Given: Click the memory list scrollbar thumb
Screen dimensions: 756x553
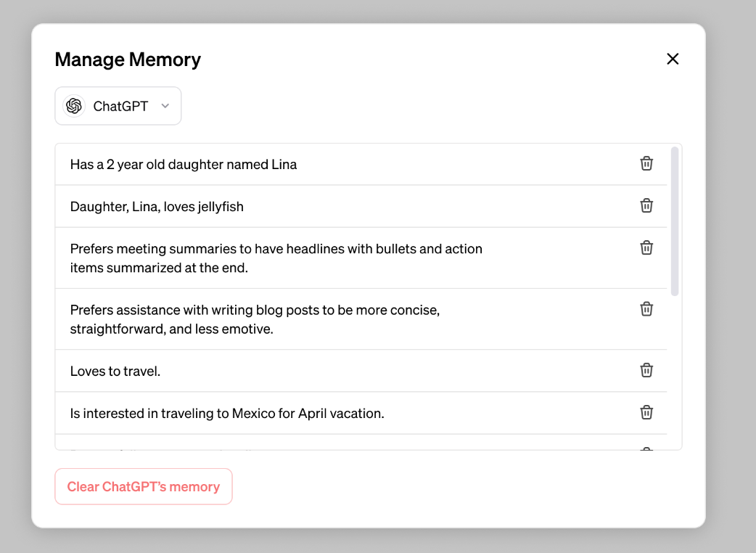Looking at the screenshot, I should [x=675, y=221].
